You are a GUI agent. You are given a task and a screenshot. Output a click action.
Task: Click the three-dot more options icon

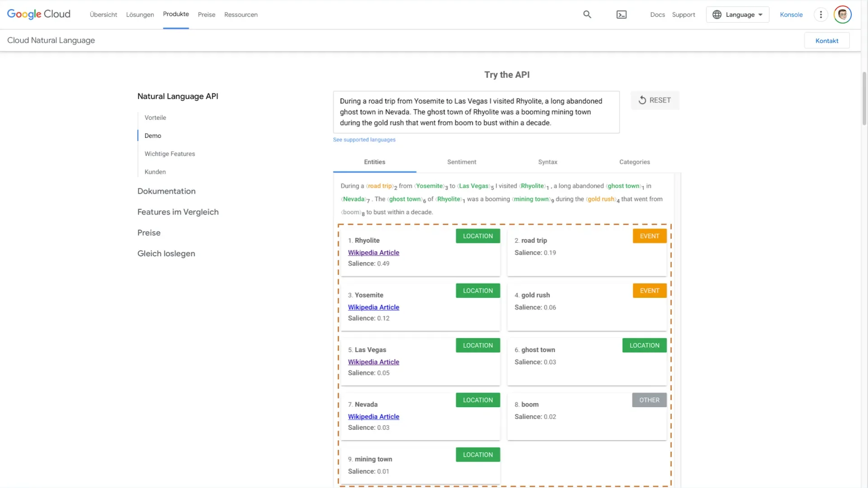pyautogui.click(x=821, y=14)
